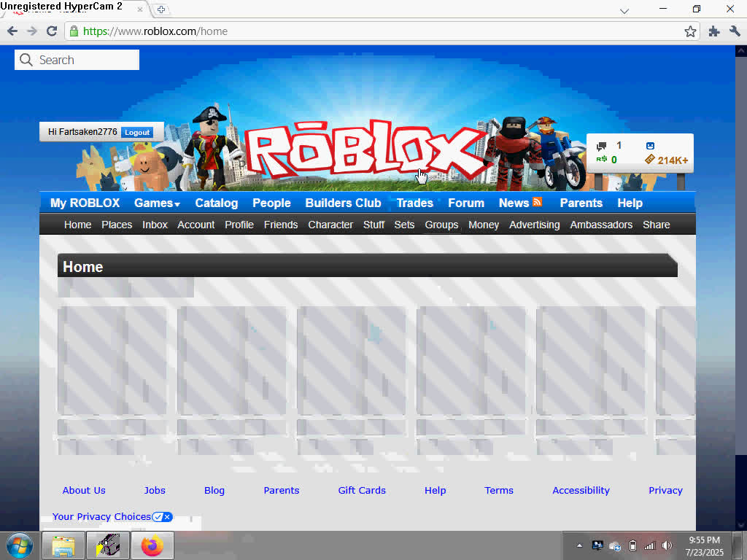Viewport: 747px width, 560px height.
Task: Open the browser extensions puzzle icon
Action: pos(713,31)
